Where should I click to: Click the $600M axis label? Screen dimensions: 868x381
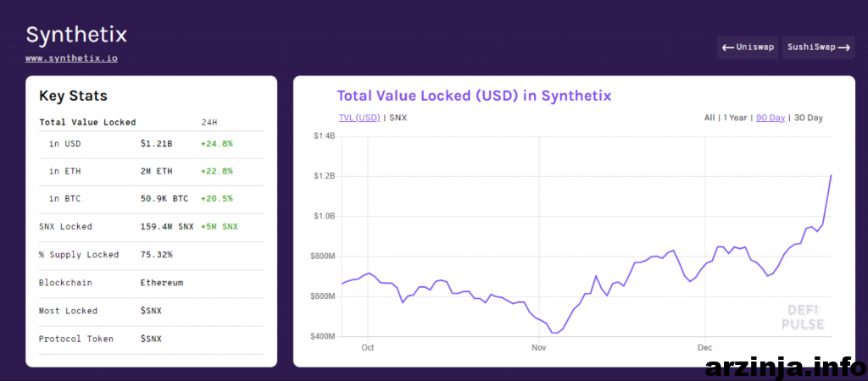[323, 296]
